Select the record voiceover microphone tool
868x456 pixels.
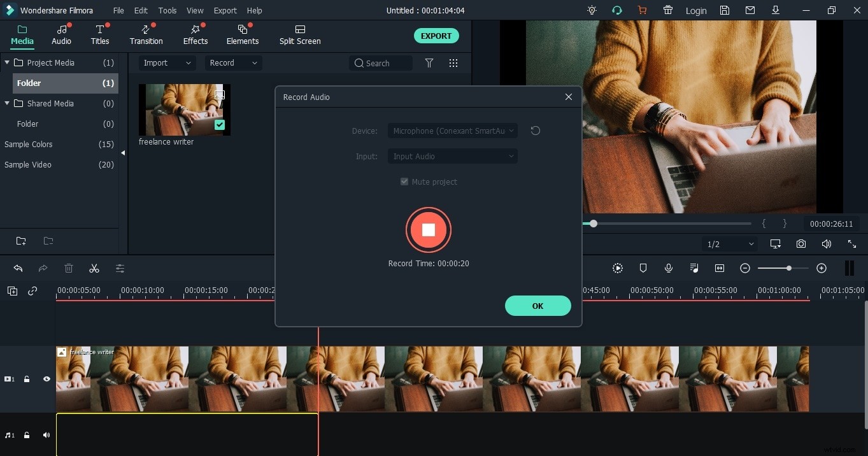(669, 268)
